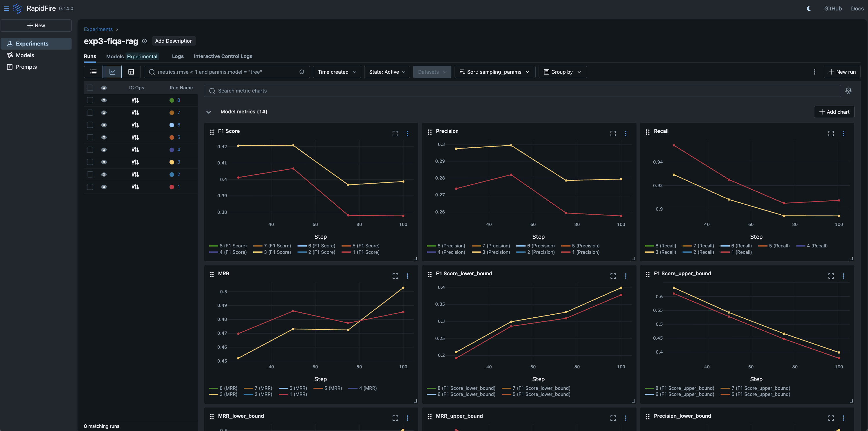Switch to the Logs tab

pyautogui.click(x=178, y=56)
